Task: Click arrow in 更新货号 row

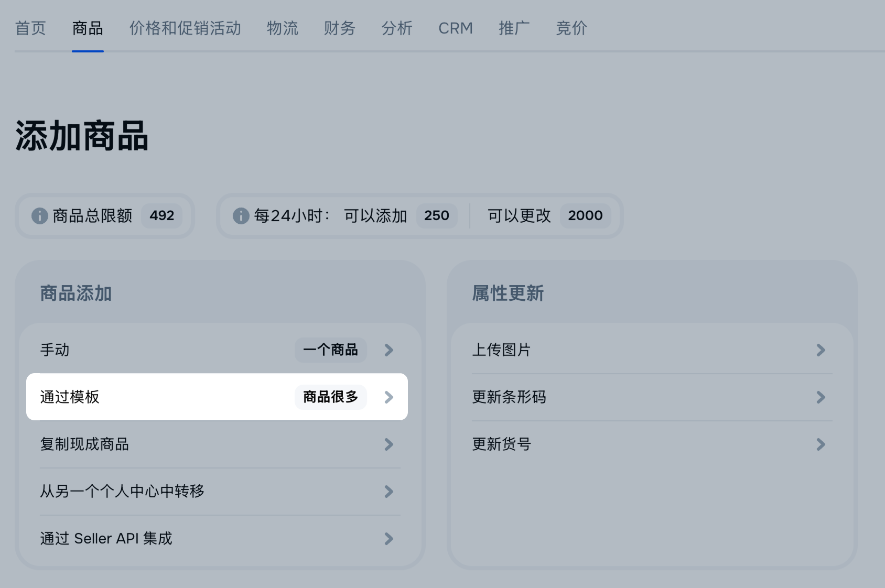Action: [821, 444]
